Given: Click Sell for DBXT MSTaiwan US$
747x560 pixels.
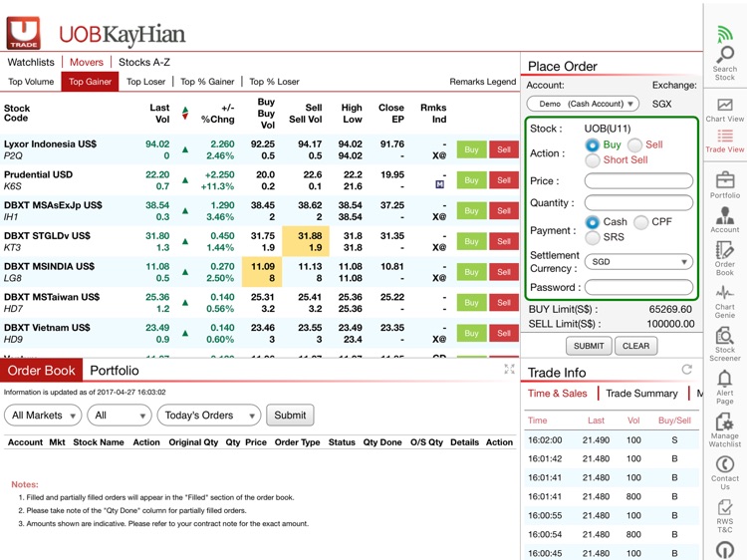Looking at the screenshot, I should (x=504, y=302).
